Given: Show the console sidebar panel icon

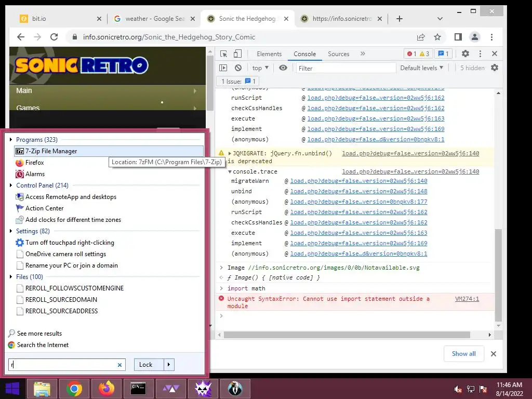Looking at the screenshot, I should [223, 68].
